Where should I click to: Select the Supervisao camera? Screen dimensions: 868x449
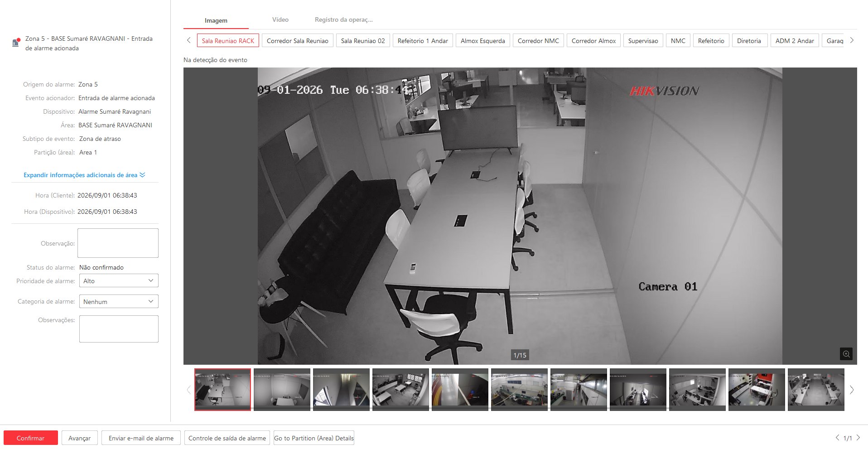coord(643,41)
